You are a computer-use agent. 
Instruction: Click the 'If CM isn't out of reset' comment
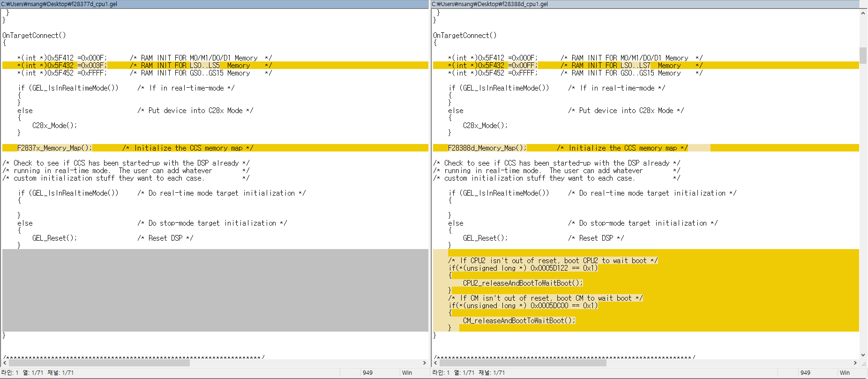click(546, 298)
